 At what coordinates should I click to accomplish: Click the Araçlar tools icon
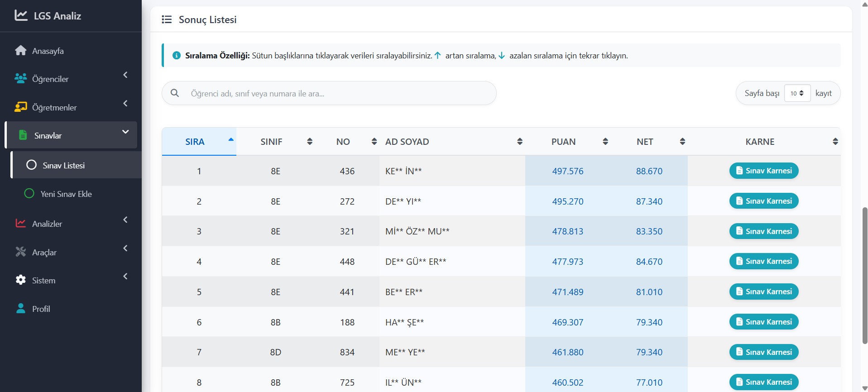(x=21, y=252)
